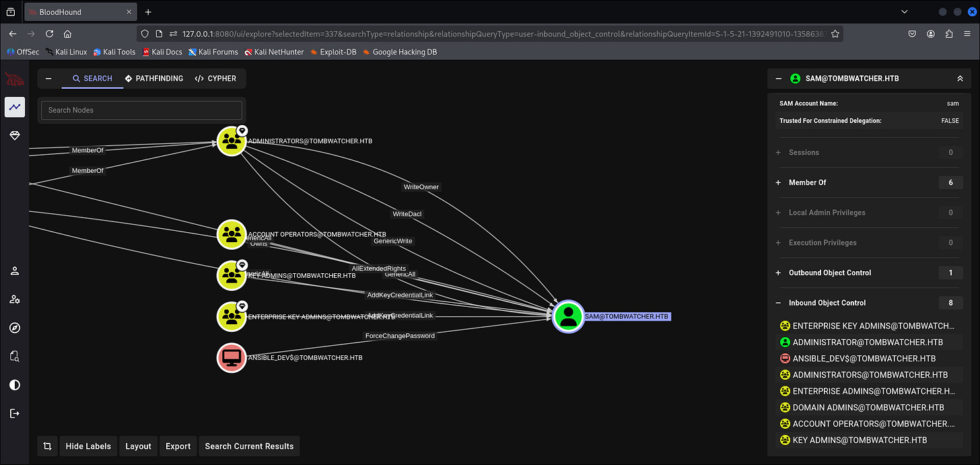
Task: Click the crop/focus icon in bottom toolbar
Action: tap(47, 446)
